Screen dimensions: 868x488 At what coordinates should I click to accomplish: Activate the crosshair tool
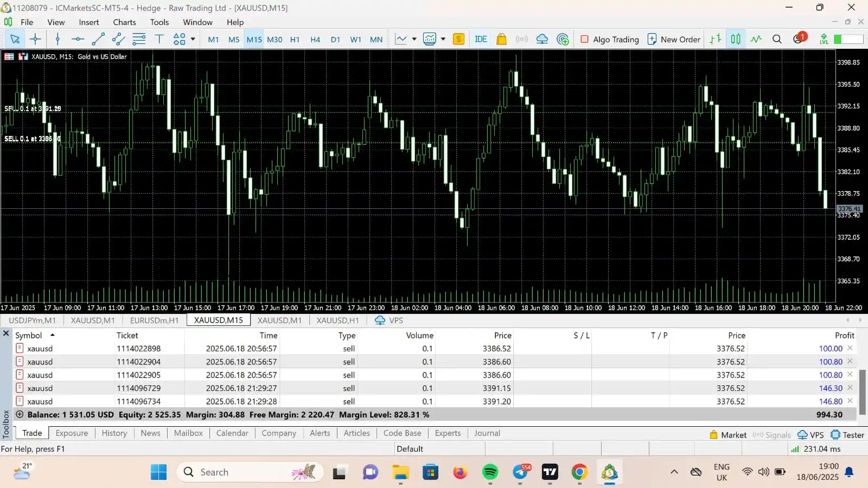35,39
